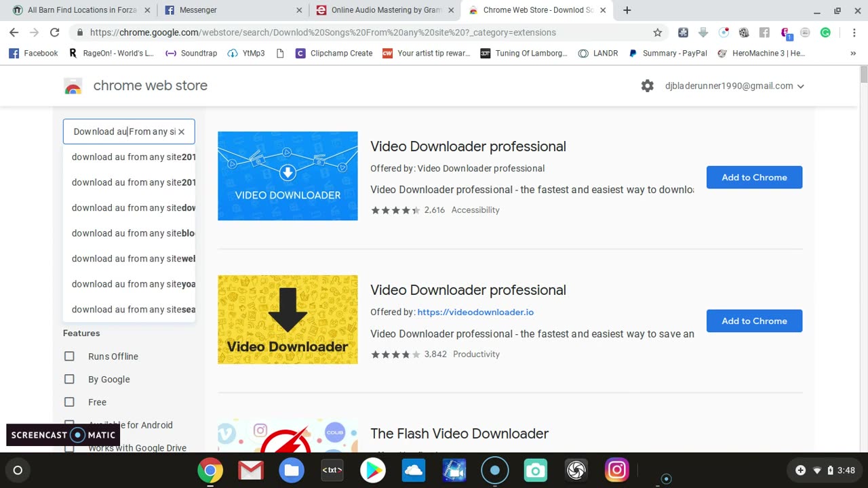This screenshot has width=868, height=488.
Task: Choose suggestion ending in 'sitewel'
Action: [129, 259]
